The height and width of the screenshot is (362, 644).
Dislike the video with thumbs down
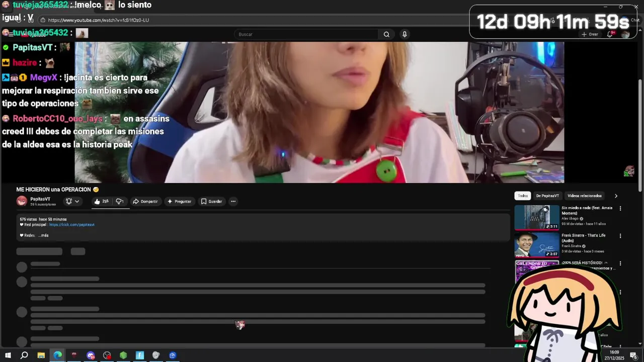pyautogui.click(x=120, y=201)
